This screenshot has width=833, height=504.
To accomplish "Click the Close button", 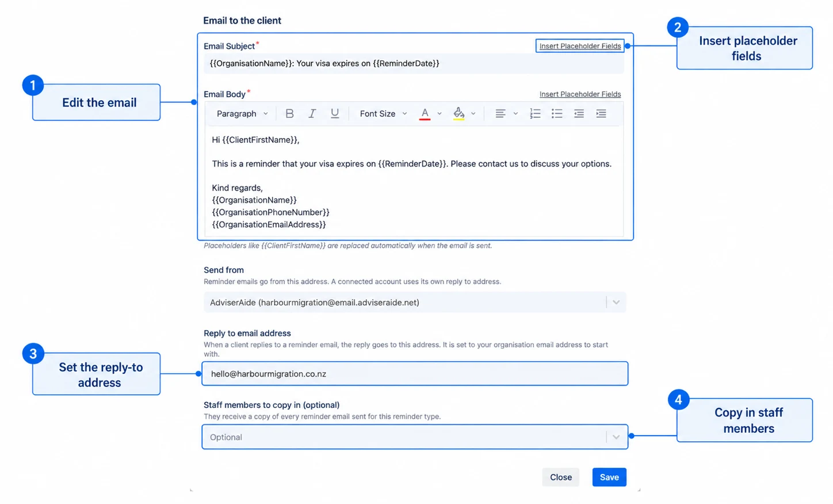I will click(x=561, y=477).
